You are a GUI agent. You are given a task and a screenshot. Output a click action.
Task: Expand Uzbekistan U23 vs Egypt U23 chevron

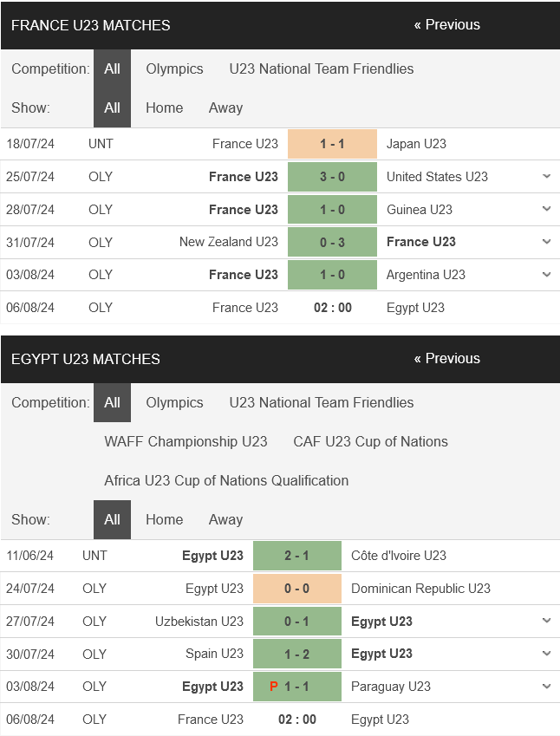[x=546, y=621]
